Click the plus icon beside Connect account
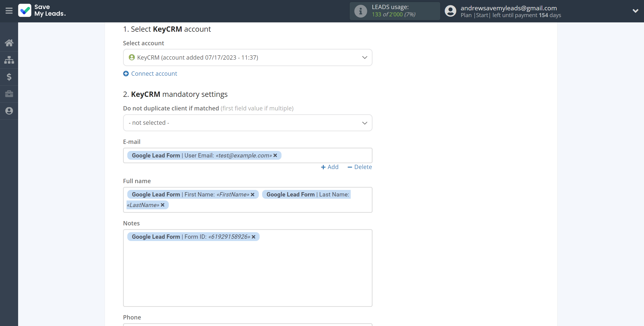 [126, 74]
